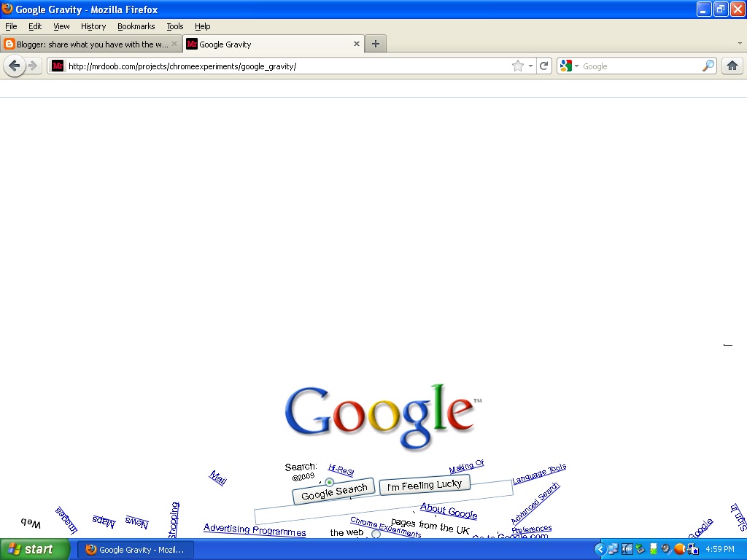Open the Tools menu
The width and height of the screenshot is (747, 560).
click(x=175, y=26)
